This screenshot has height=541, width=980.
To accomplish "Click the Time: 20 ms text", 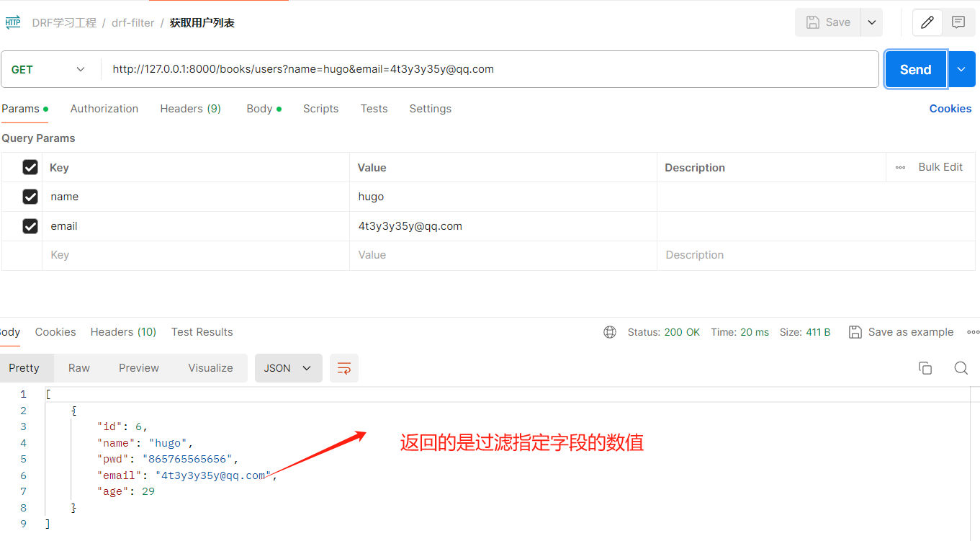I will pos(740,332).
